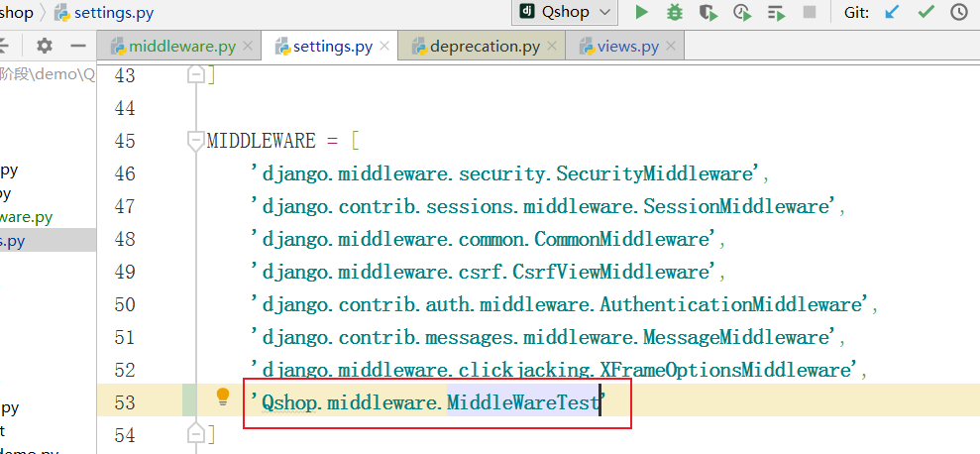Run the Qshop configuration

(x=641, y=12)
